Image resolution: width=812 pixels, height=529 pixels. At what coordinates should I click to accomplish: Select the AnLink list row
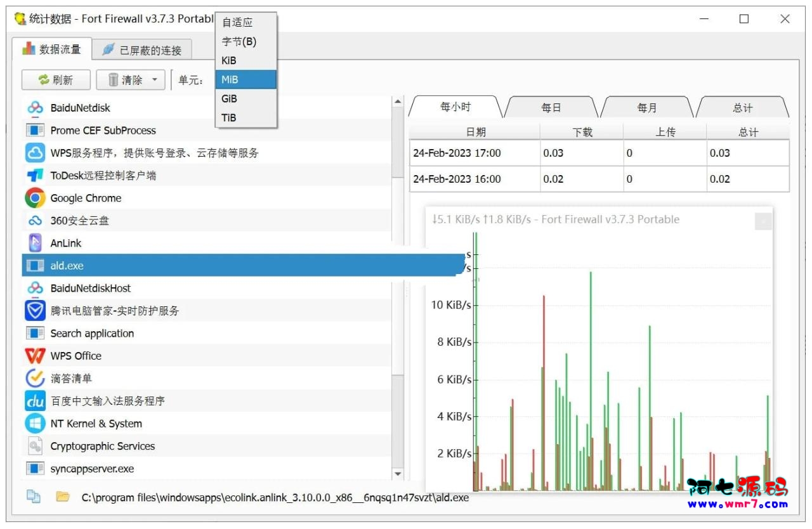coord(207,243)
